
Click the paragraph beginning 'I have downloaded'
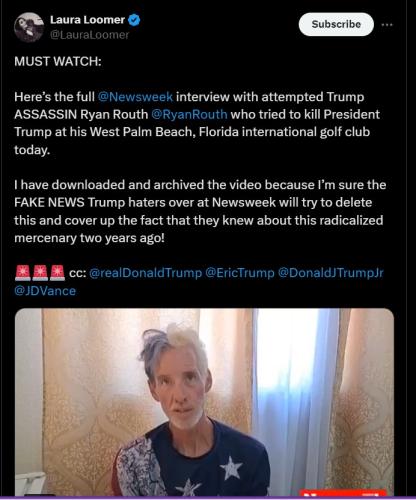tap(200, 211)
